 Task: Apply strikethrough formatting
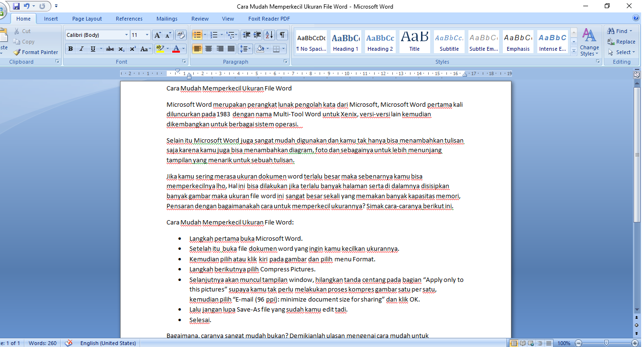pos(110,49)
